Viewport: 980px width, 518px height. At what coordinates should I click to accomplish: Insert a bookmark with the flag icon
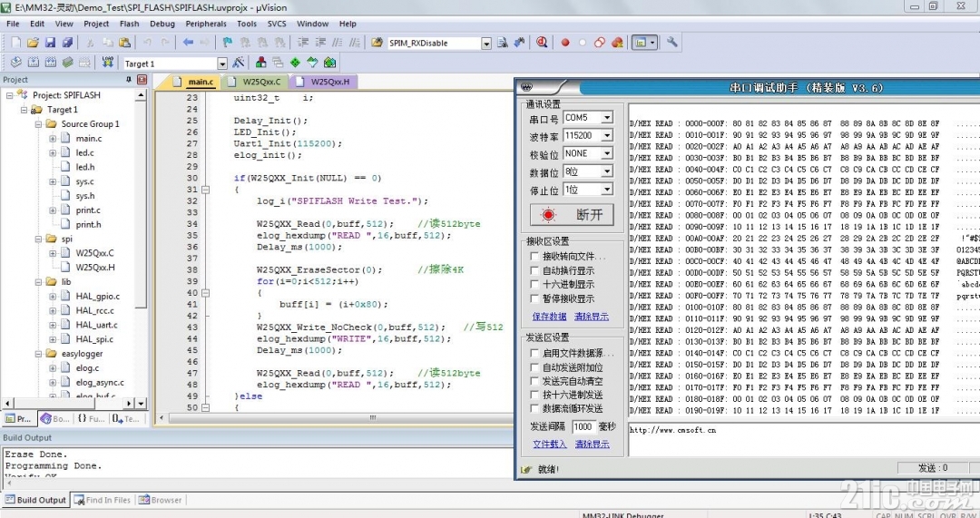[228, 43]
